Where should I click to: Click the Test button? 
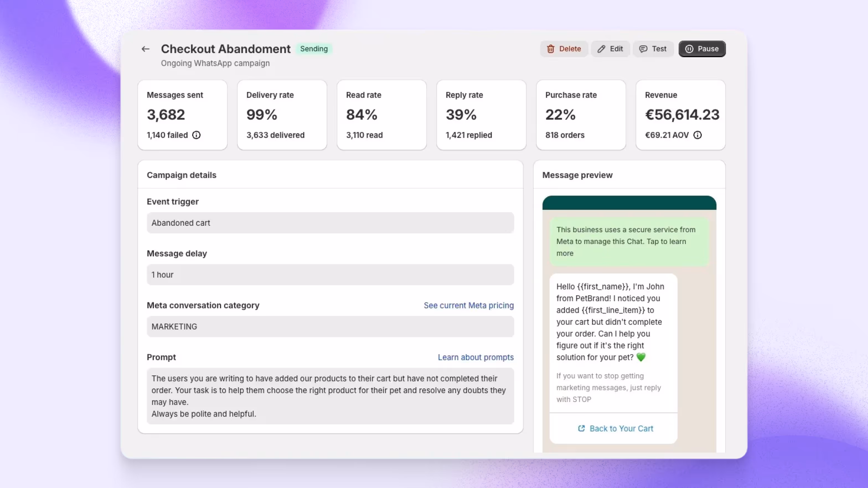[x=653, y=49]
